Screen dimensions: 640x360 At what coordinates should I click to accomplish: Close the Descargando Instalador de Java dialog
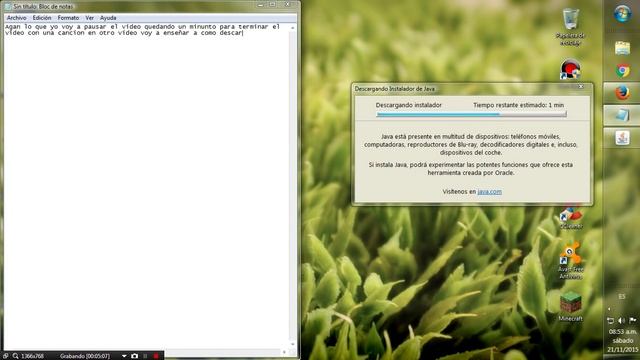click(x=581, y=87)
